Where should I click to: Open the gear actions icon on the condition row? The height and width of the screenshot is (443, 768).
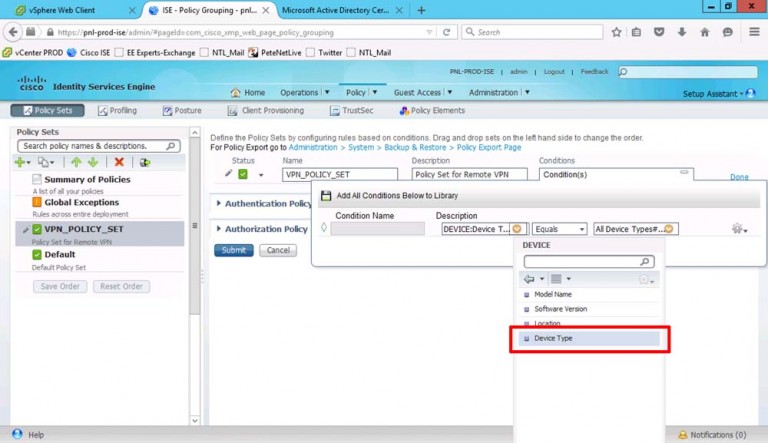pyautogui.click(x=737, y=228)
